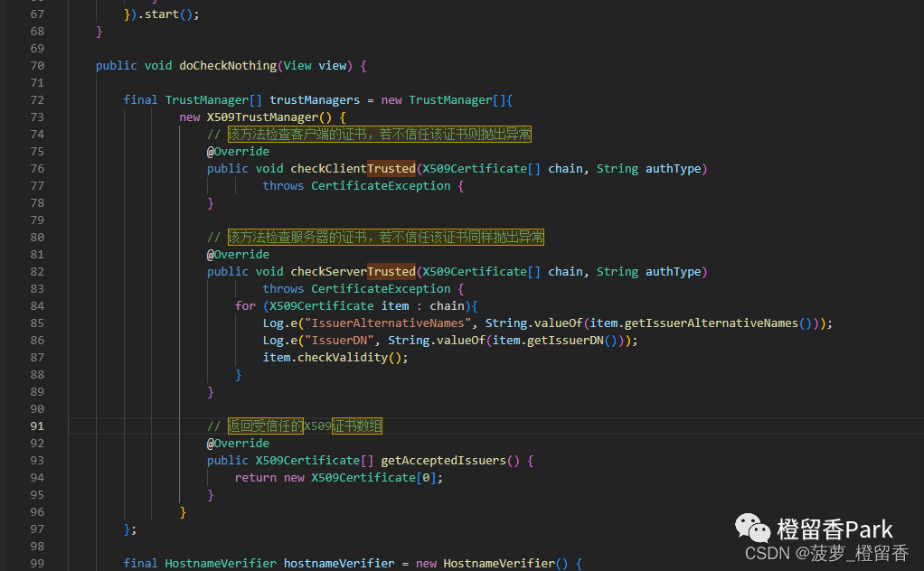Click line number 91 in the gutter
The width and height of the screenshot is (924, 571).
[36, 426]
